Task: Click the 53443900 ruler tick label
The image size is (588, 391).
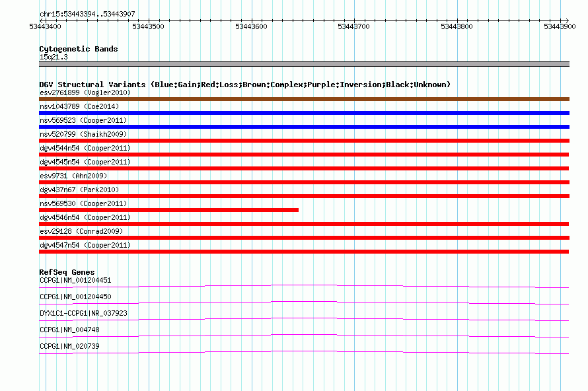Action: click(x=560, y=26)
